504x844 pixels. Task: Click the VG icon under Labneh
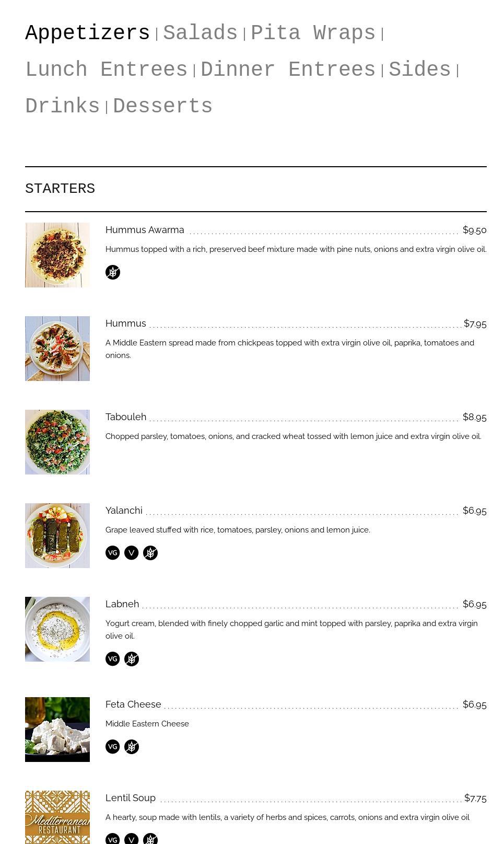point(113,659)
